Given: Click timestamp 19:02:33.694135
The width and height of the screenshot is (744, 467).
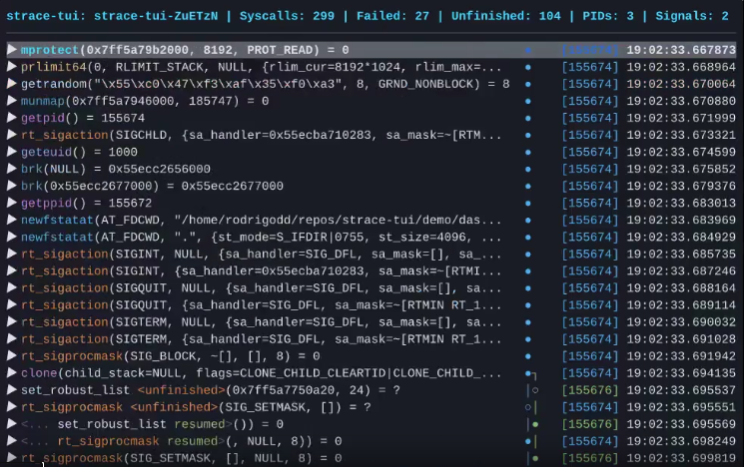Looking at the screenshot, I should [x=681, y=373].
